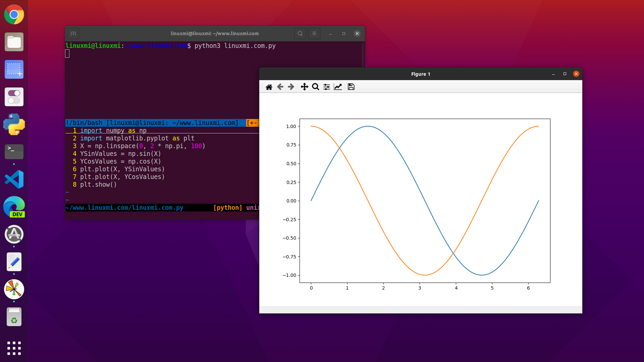
Task: Click the 'import numpy as np' line
Action: [113, 131]
